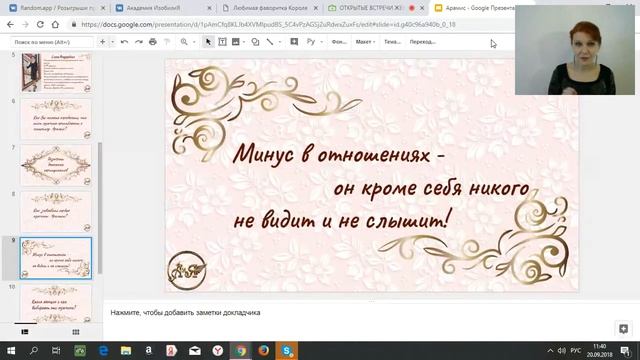Reload the current page
The image size is (640, 360).
40,24
